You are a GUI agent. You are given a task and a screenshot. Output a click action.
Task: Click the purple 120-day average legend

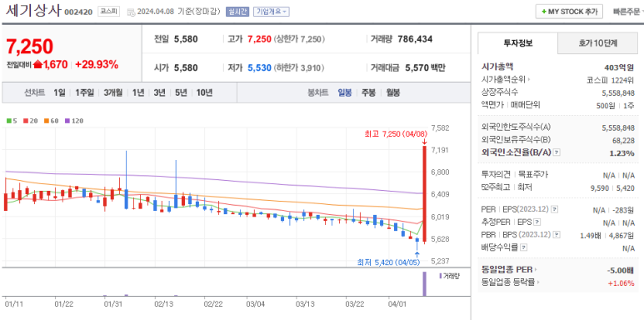(74, 121)
